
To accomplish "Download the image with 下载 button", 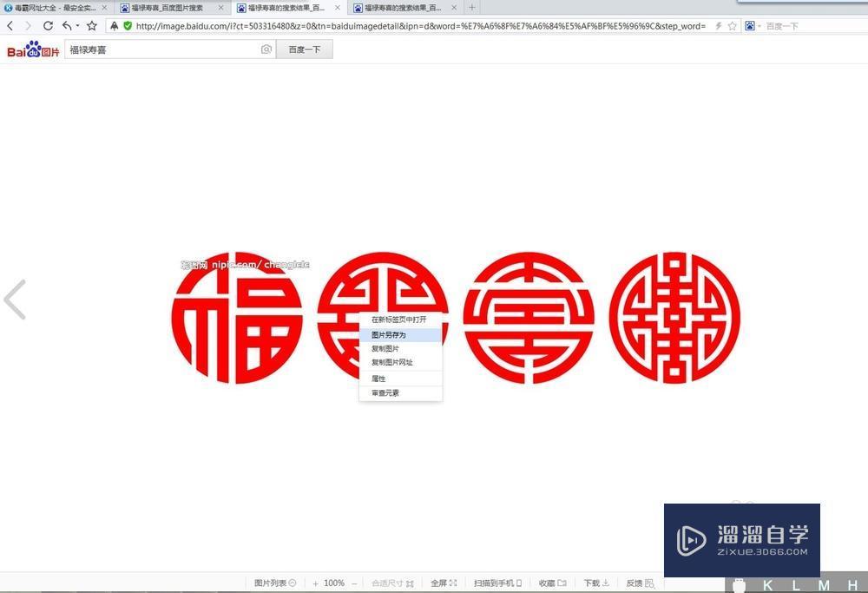I will (596, 583).
